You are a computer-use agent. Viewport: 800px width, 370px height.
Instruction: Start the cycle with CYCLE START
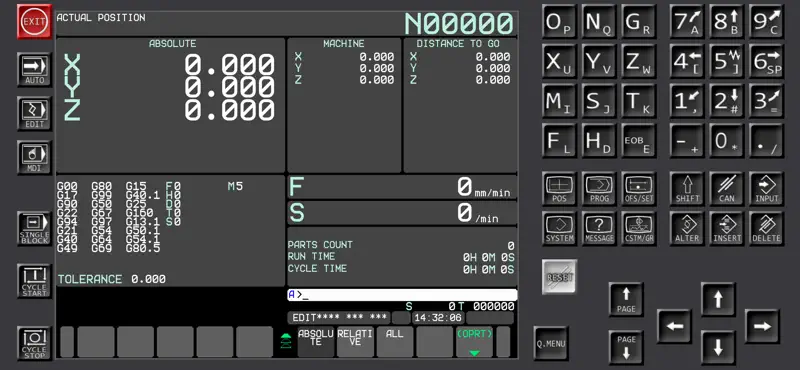tap(35, 281)
